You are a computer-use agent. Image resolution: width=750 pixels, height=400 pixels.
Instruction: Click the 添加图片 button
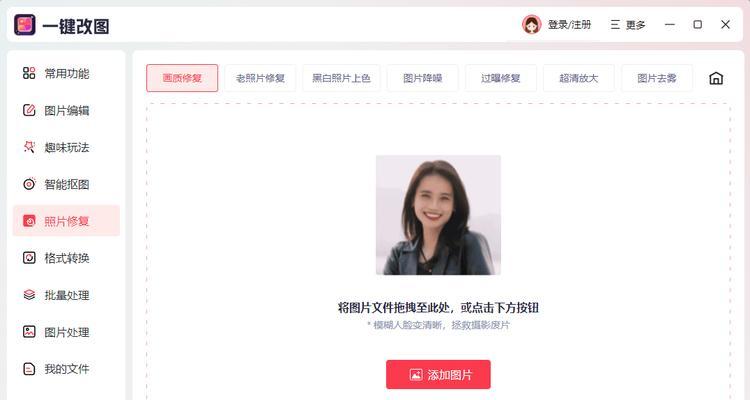[438, 375]
